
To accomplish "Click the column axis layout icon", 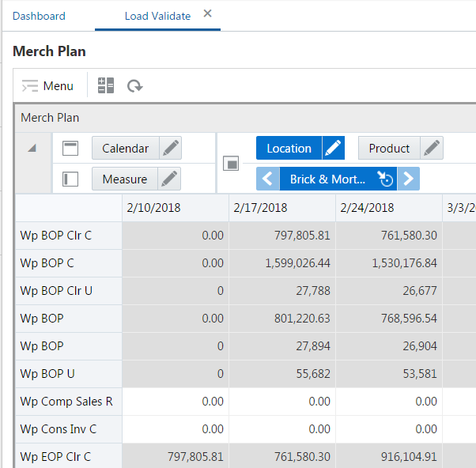I will pyautogui.click(x=70, y=148).
